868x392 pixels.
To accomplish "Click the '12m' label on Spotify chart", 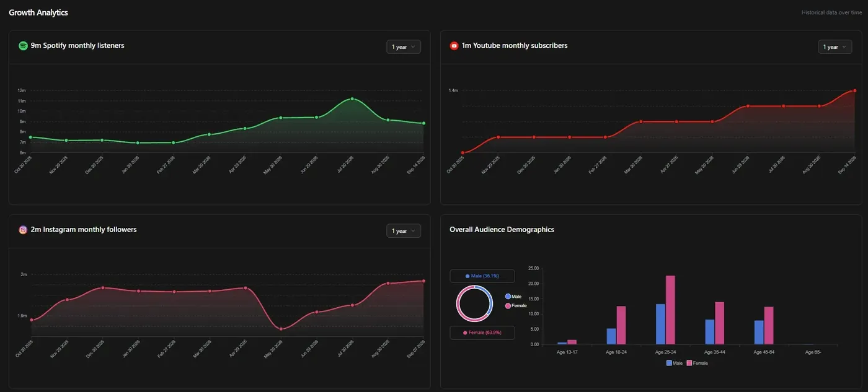I will click(22, 90).
